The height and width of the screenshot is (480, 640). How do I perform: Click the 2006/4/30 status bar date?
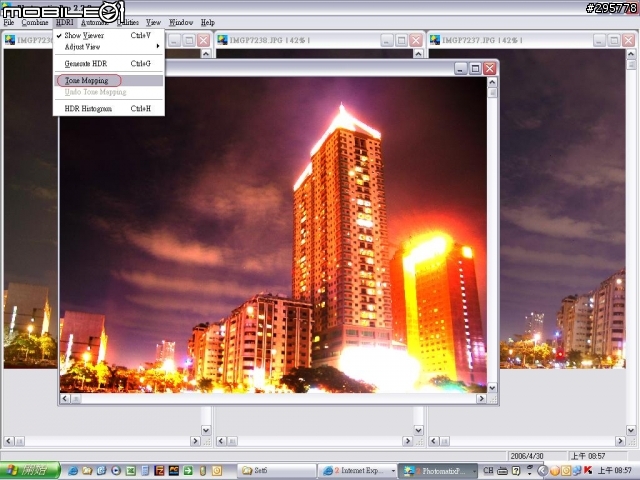[527, 456]
